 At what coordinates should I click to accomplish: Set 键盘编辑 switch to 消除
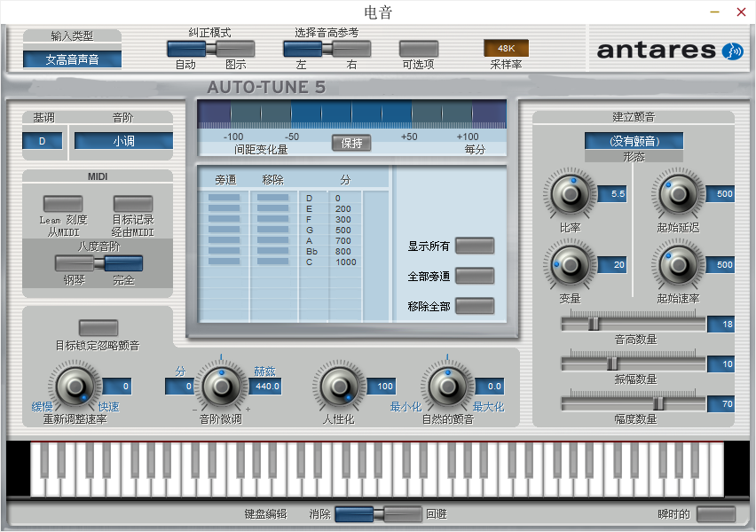tap(354, 513)
